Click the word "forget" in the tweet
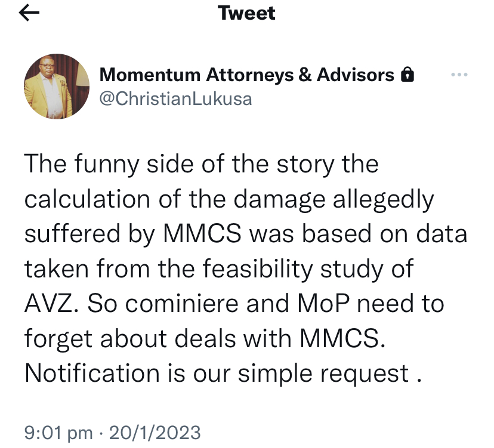 [59, 339]
